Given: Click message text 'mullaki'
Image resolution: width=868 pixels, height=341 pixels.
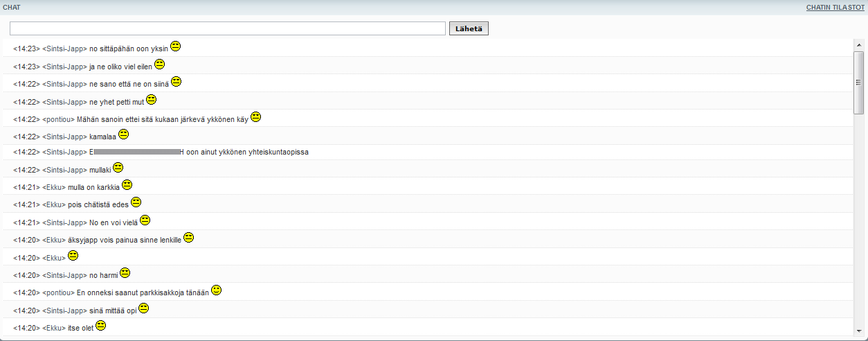Looking at the screenshot, I should (100, 170).
